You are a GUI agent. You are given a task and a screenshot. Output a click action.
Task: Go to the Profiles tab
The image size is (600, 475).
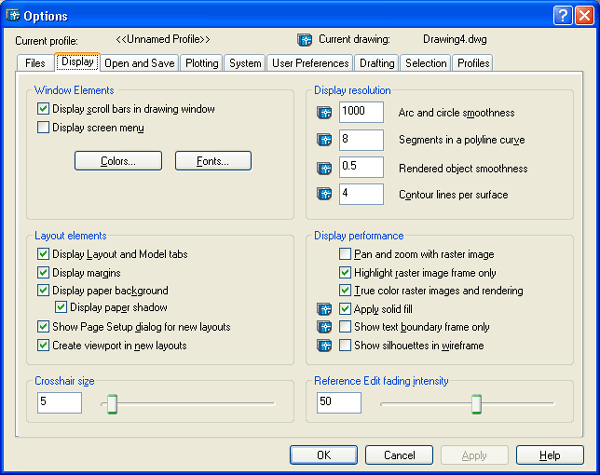[473, 63]
